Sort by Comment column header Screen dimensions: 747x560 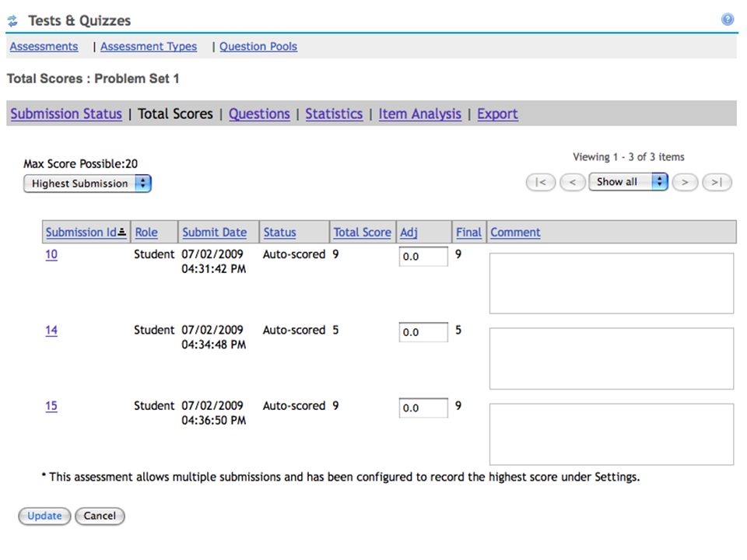pyautogui.click(x=515, y=232)
